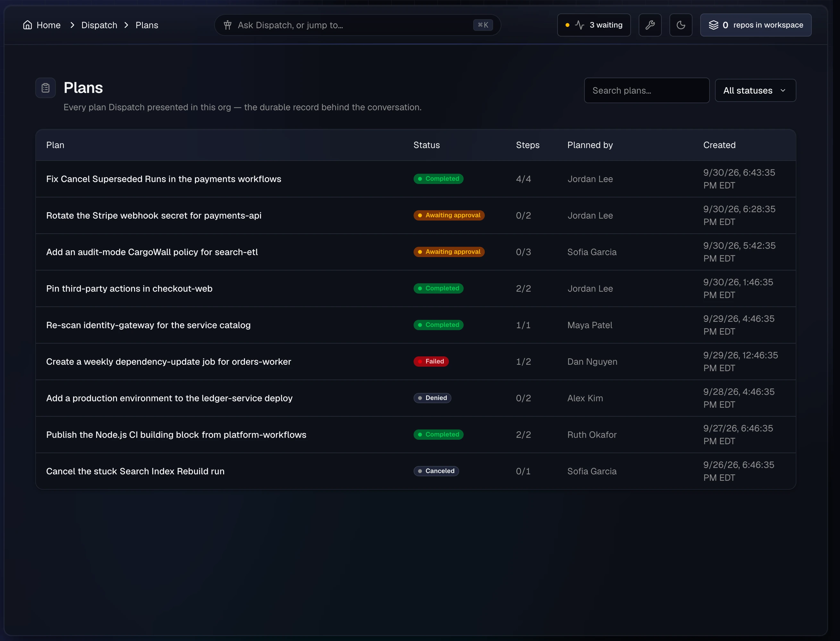The image size is (840, 641).
Task: Click Ruth Okafor in Planned by column
Action: tap(592, 435)
